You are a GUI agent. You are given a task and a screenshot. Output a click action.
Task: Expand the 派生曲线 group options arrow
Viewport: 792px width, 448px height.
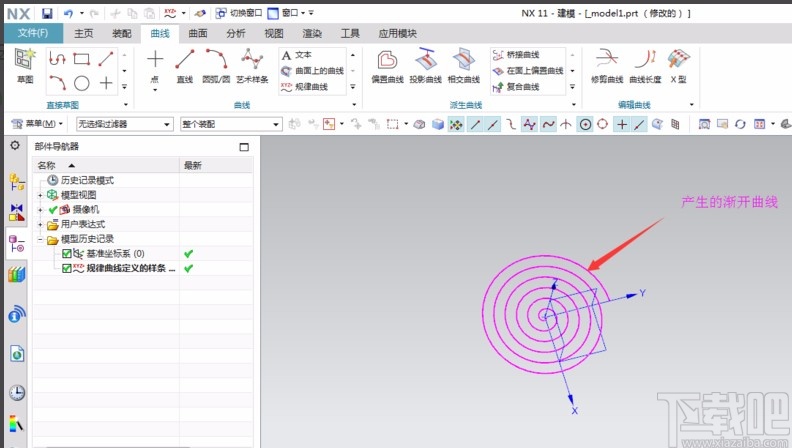click(574, 105)
